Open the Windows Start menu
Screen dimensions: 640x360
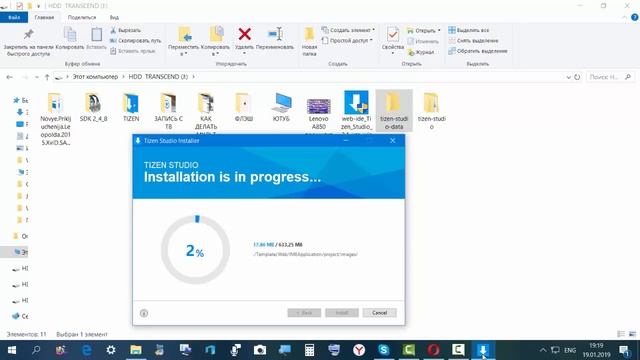click(12, 350)
